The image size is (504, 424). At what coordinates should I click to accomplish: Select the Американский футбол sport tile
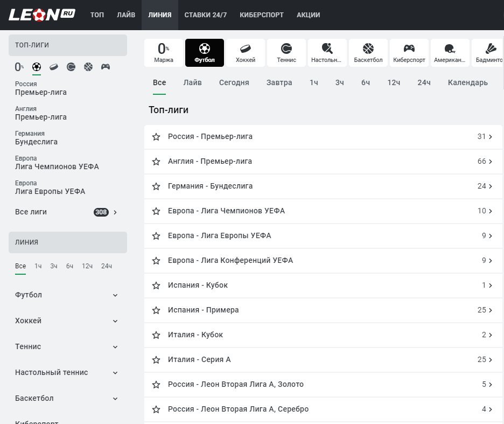point(450,53)
